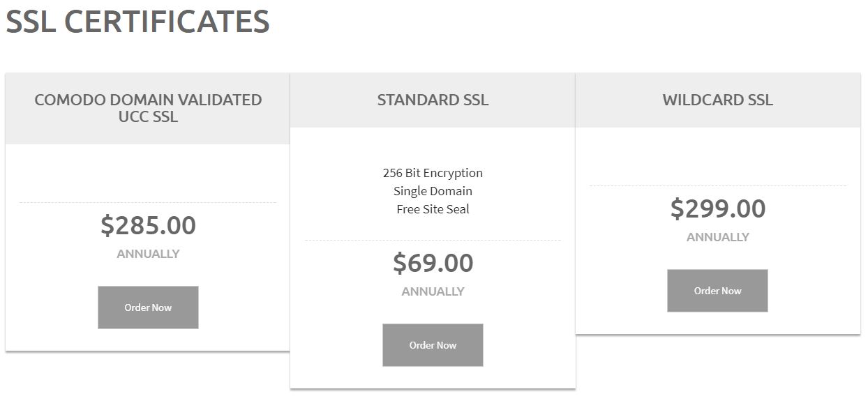868x403 pixels.
Task: Click the 256 Bit Encryption feature line
Action: (433, 173)
